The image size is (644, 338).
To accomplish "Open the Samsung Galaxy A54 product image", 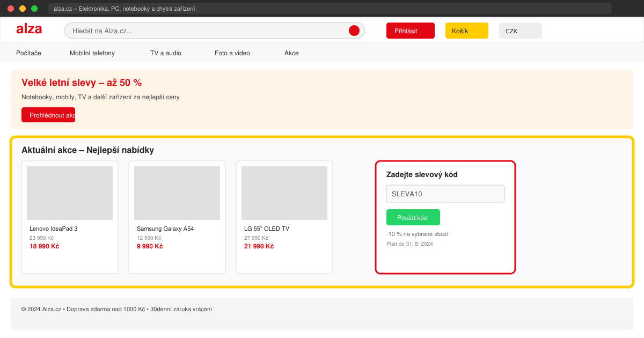I will pos(177,193).
